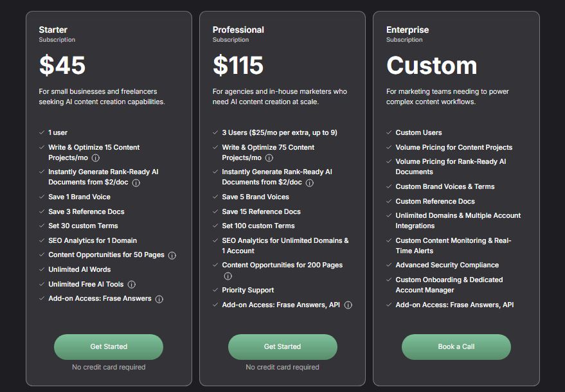
Task: Click the $45 price text
Action: (62, 65)
